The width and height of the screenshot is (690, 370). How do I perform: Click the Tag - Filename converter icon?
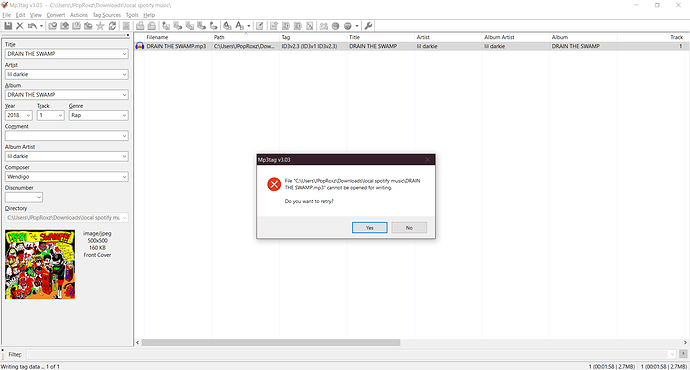point(166,26)
